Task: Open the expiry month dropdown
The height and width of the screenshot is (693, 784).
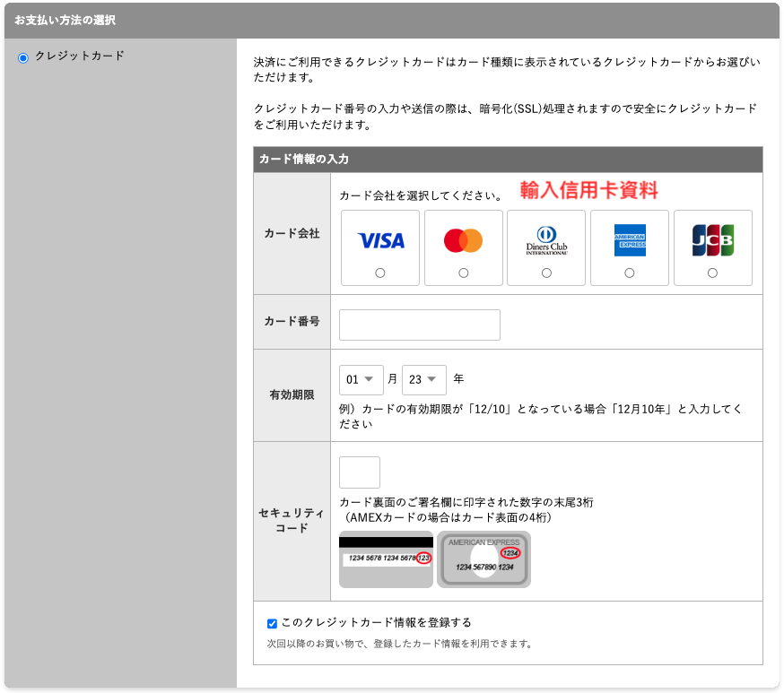Action: [362, 379]
